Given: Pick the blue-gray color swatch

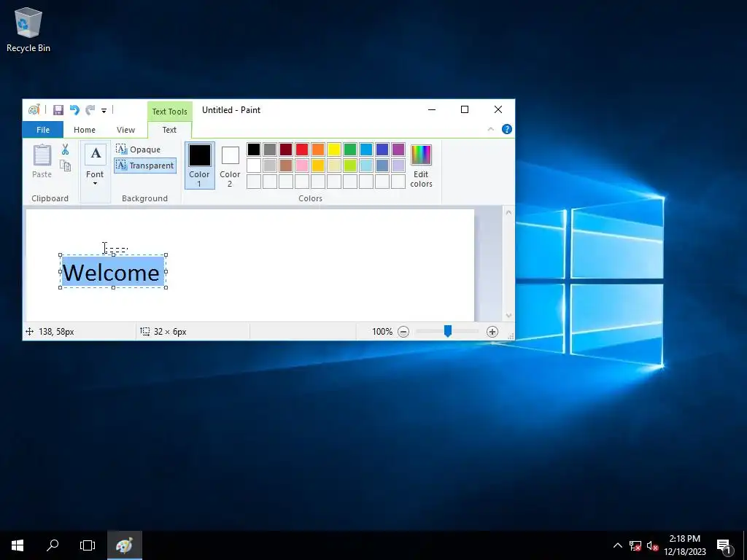Looking at the screenshot, I should pos(382,166).
